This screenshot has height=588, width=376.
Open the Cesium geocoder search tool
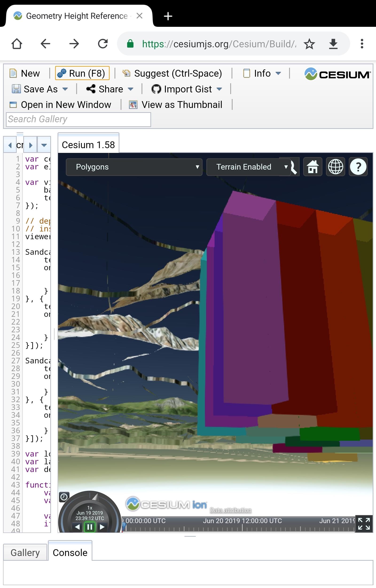(294, 167)
